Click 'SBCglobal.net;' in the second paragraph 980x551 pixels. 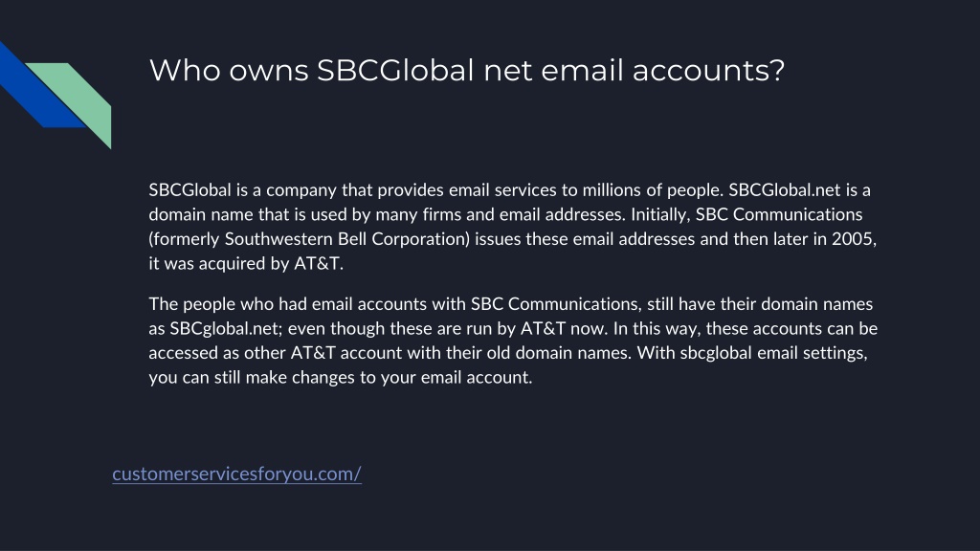[226, 329]
